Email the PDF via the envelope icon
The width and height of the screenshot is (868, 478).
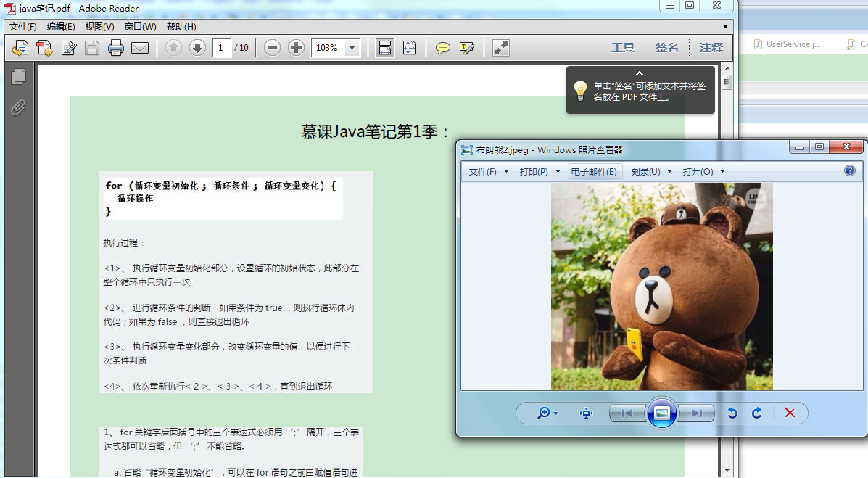[x=140, y=48]
